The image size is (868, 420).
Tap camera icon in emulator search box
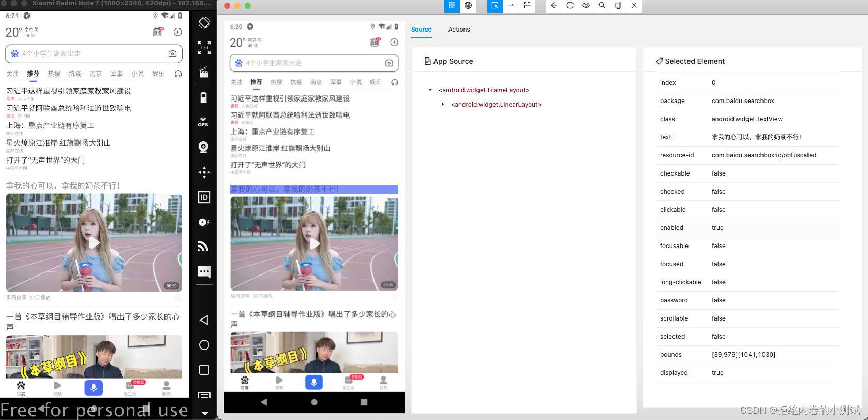coord(172,53)
